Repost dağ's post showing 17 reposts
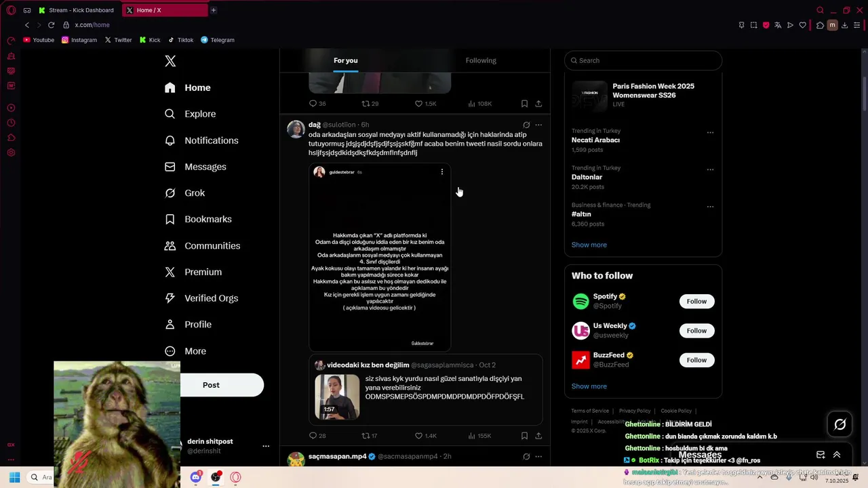This screenshot has height=488, width=868. pos(370,436)
